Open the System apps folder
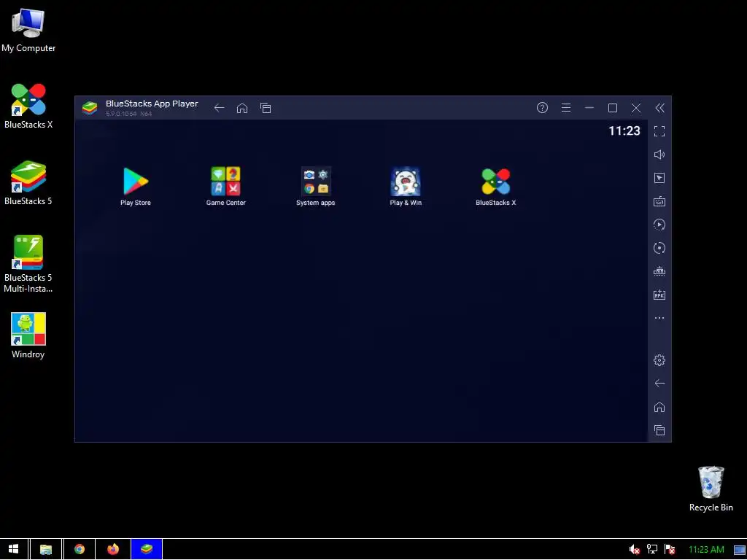747x560 pixels. click(316, 182)
